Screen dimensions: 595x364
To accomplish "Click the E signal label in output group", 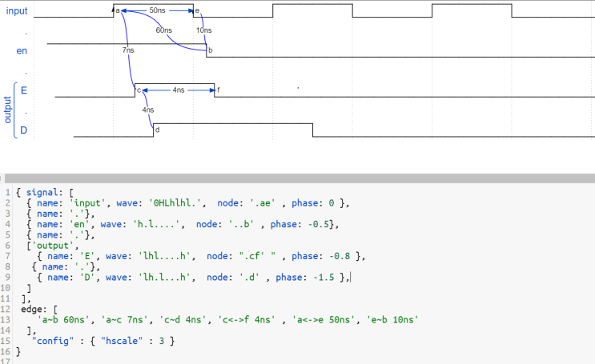I will (x=24, y=90).
